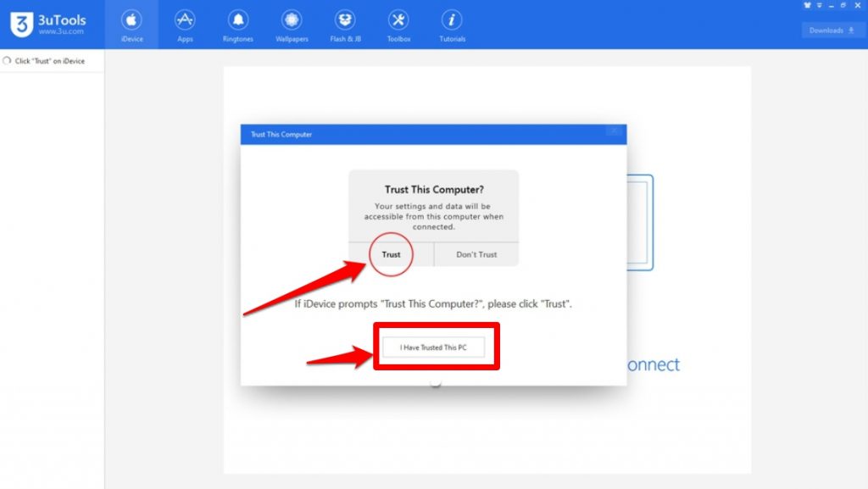The height and width of the screenshot is (489, 868).
Task: Open the Tutorials info icon
Action: (x=452, y=25)
